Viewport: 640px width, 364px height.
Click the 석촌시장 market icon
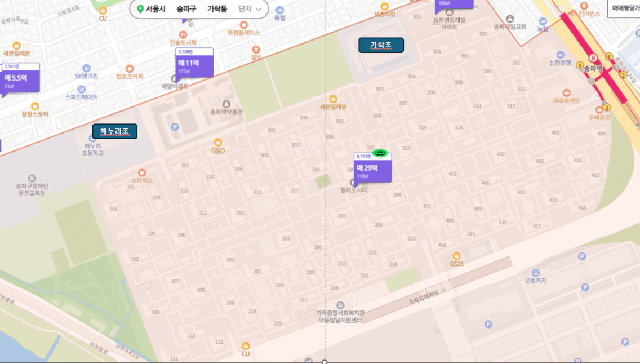point(384,7)
